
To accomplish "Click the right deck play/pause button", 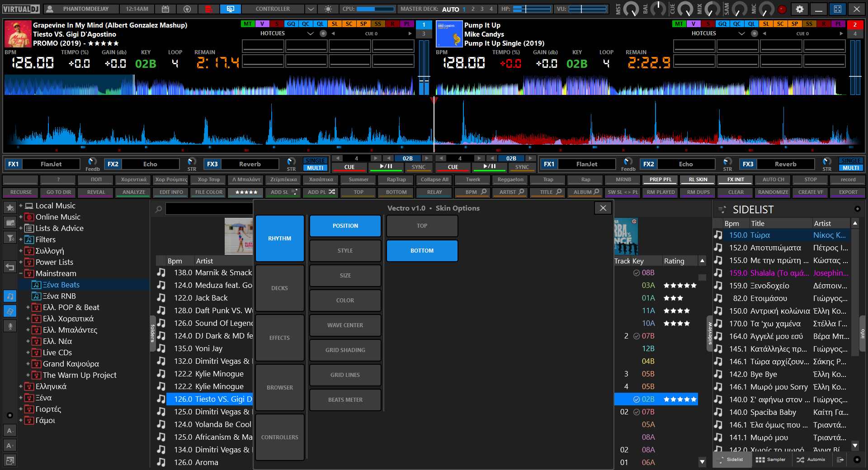I will (490, 167).
